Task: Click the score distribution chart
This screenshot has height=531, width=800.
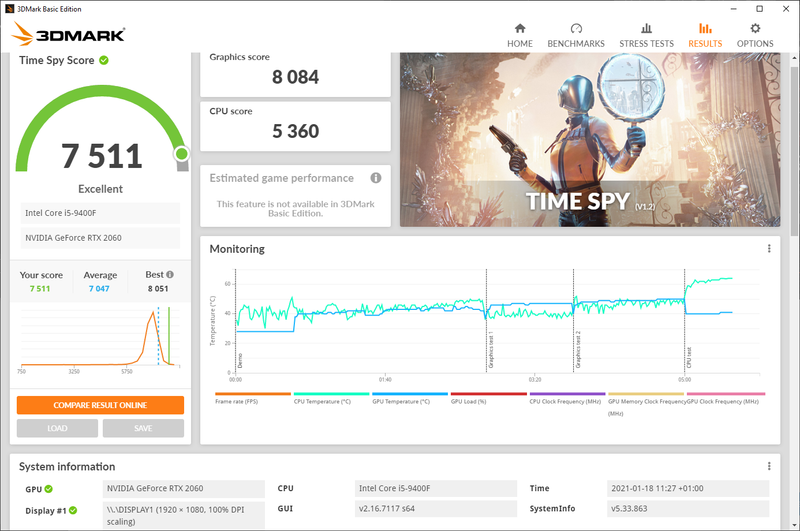Action: tap(101, 339)
